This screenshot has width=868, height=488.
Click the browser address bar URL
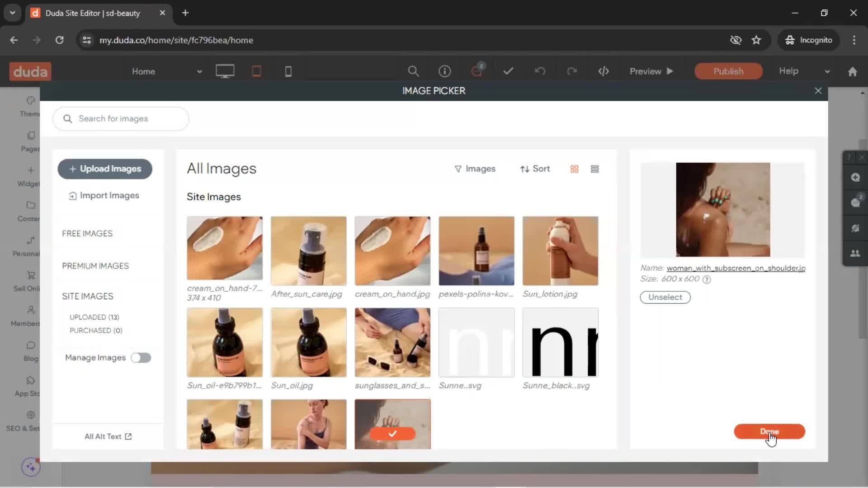tap(176, 40)
